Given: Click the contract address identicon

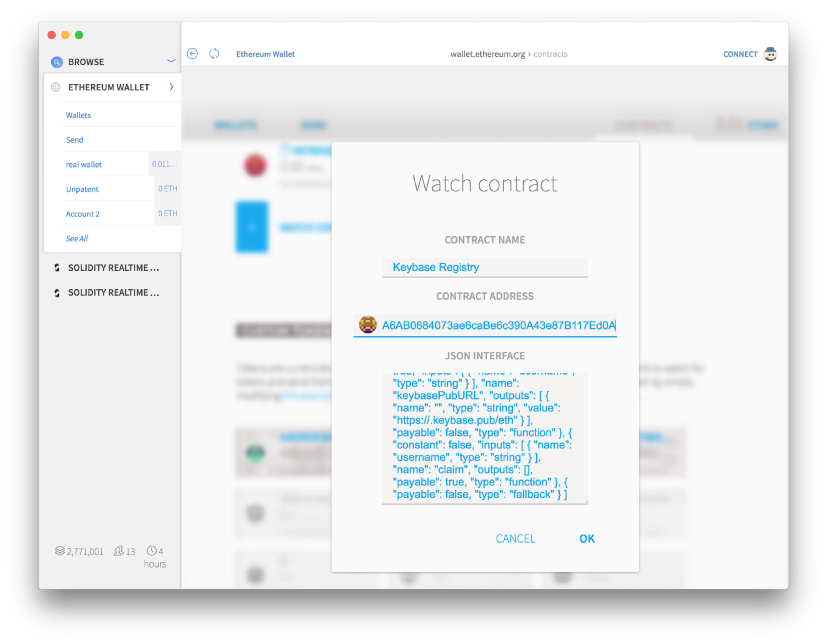Looking at the screenshot, I should point(367,324).
